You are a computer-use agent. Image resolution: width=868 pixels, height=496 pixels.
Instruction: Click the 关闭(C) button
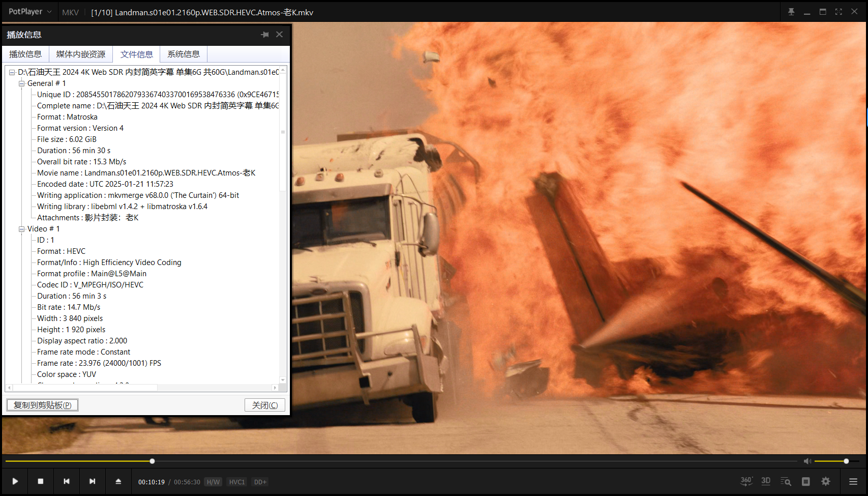[x=265, y=405]
